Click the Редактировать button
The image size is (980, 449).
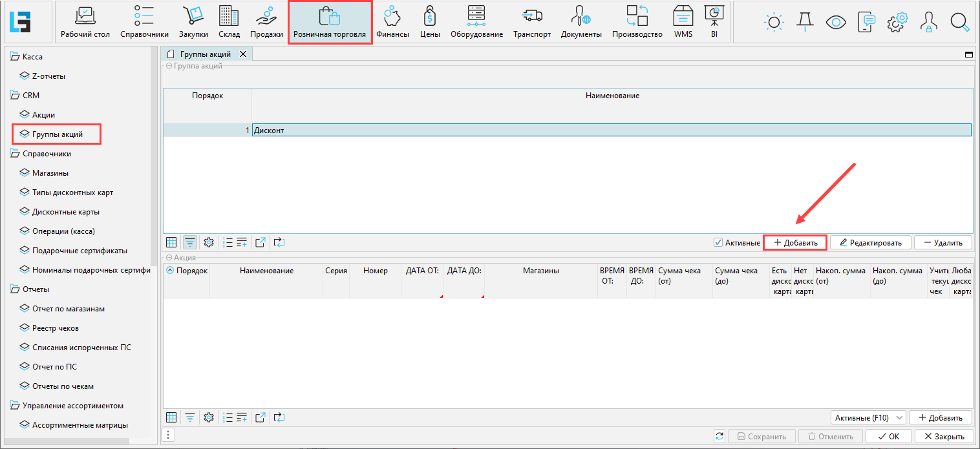click(870, 242)
